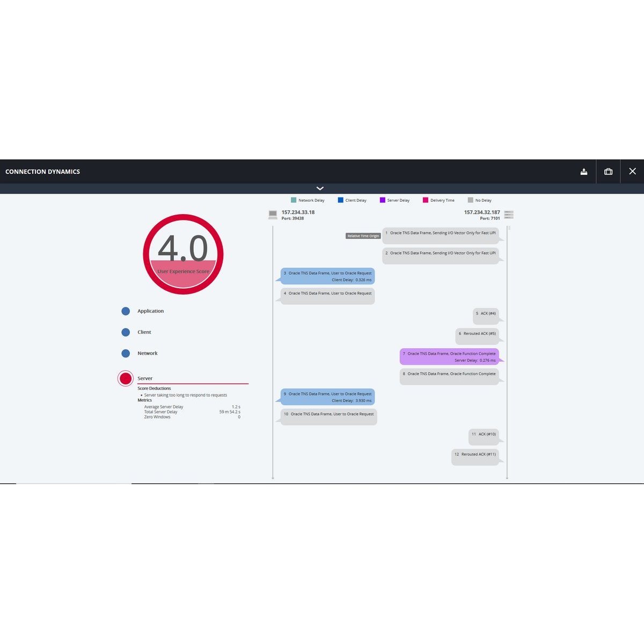Select packet 3 with 0.326 ms client delay
Image resolution: width=644 pixels, height=644 pixels.
327,276
